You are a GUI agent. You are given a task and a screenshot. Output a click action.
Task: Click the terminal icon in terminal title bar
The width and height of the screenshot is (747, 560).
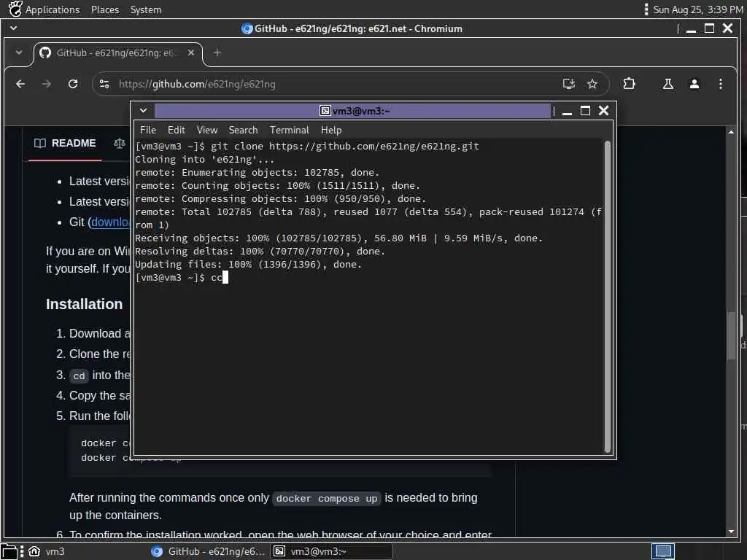(x=325, y=111)
